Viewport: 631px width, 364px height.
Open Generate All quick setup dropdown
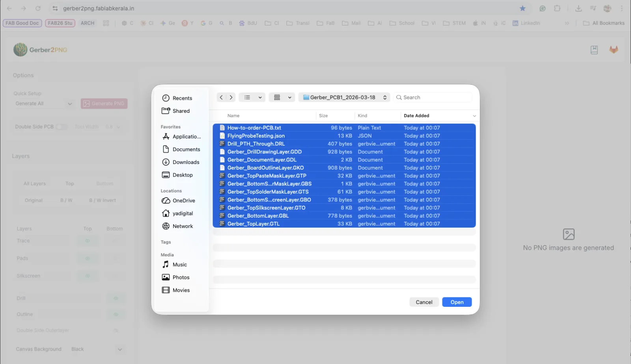pos(43,104)
